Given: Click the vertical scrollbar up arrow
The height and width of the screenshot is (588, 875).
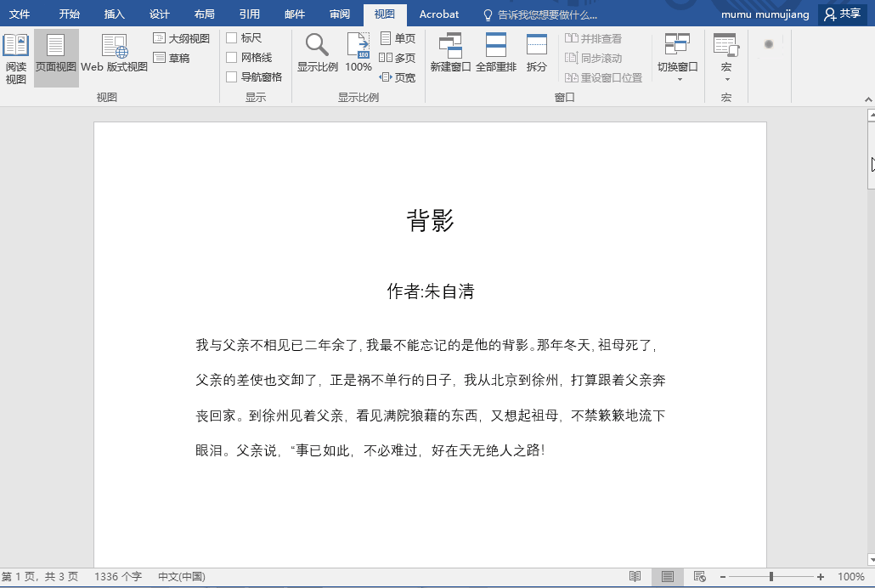Looking at the screenshot, I should click(x=871, y=116).
